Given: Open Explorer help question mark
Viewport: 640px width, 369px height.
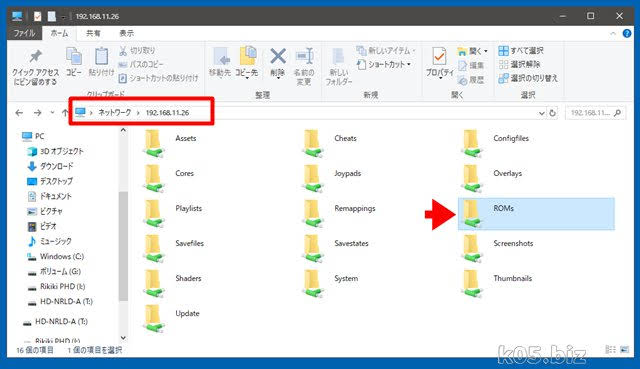Looking at the screenshot, I should click(627, 33).
